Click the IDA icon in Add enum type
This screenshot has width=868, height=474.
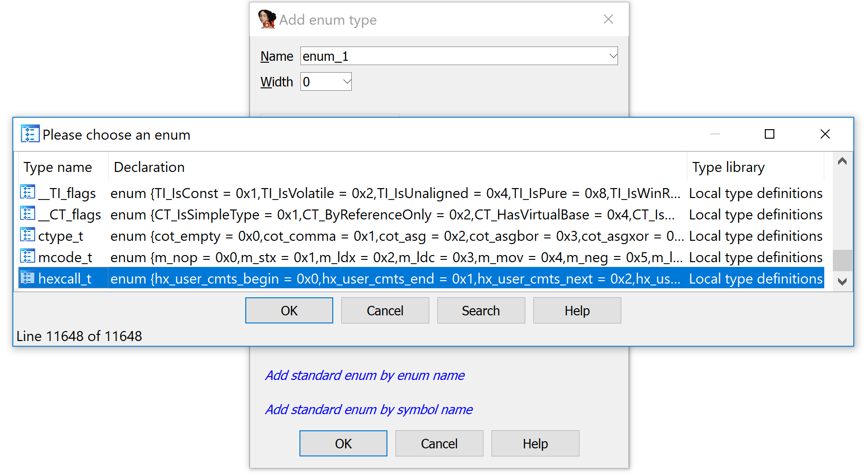click(x=267, y=19)
